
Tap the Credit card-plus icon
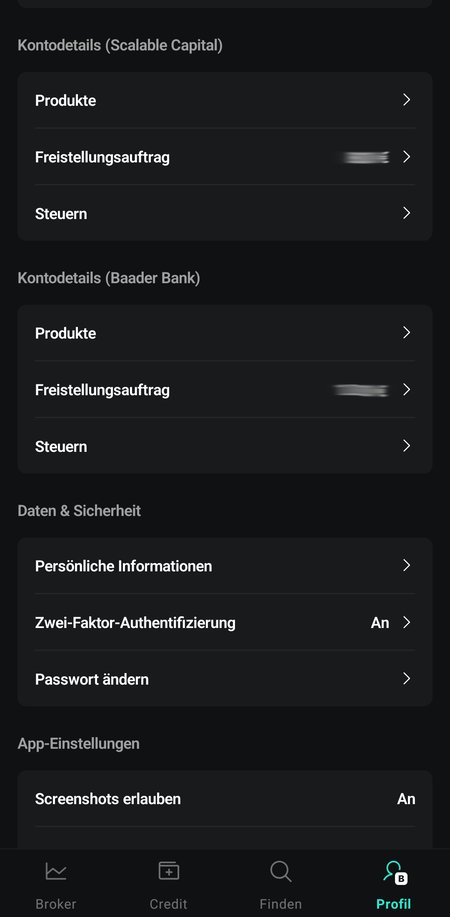[x=169, y=871]
